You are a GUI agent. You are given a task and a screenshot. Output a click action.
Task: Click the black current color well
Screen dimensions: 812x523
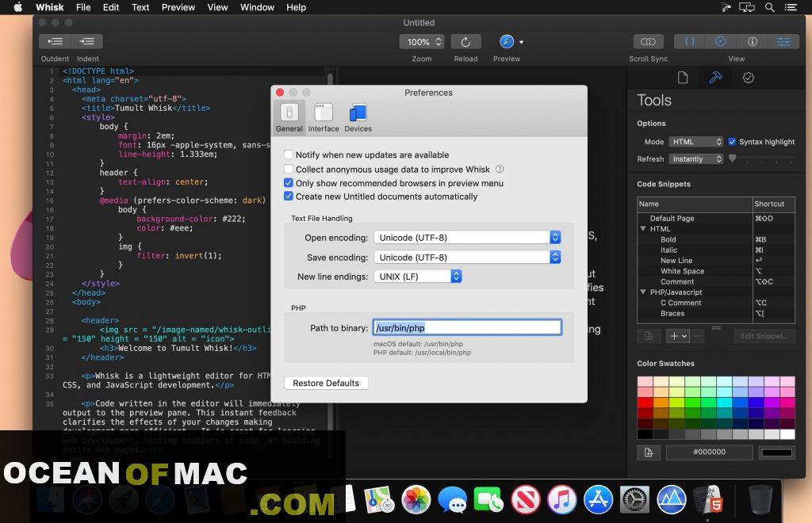776,452
